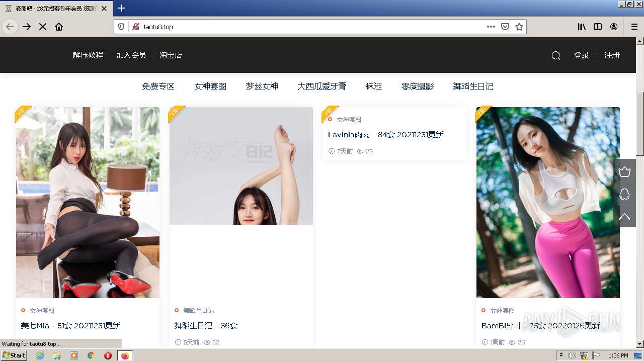Click 女神套图 tag above Lavinia post

[x=349, y=120]
